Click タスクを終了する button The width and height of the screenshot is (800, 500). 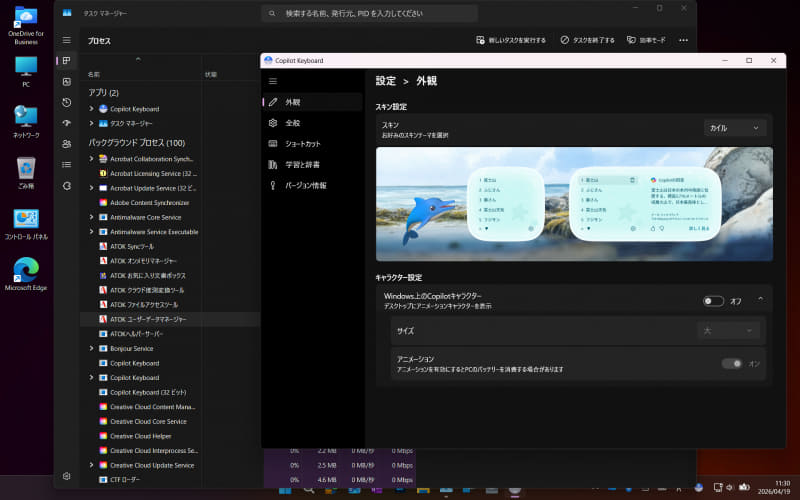pos(587,40)
